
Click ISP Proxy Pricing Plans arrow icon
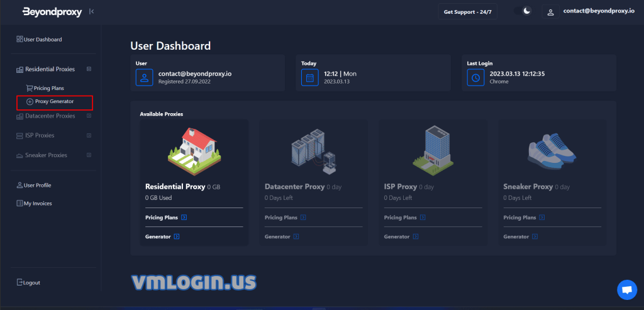point(423,217)
